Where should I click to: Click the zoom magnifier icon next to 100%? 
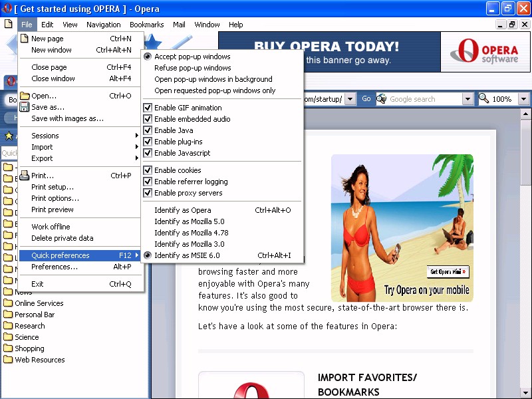pyautogui.click(x=484, y=98)
